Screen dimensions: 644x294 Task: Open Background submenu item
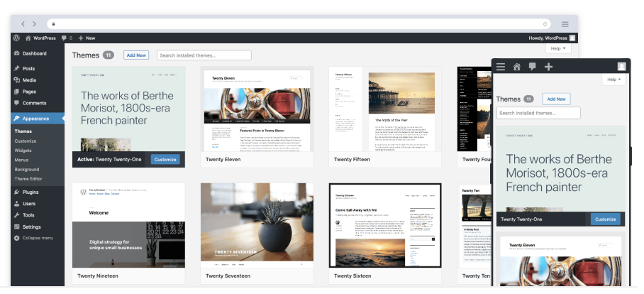(27, 170)
